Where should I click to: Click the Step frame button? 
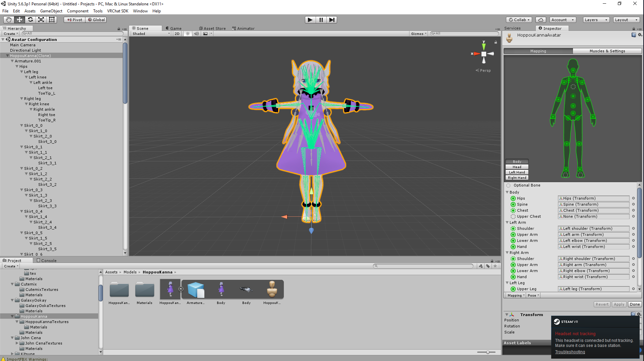point(332,20)
